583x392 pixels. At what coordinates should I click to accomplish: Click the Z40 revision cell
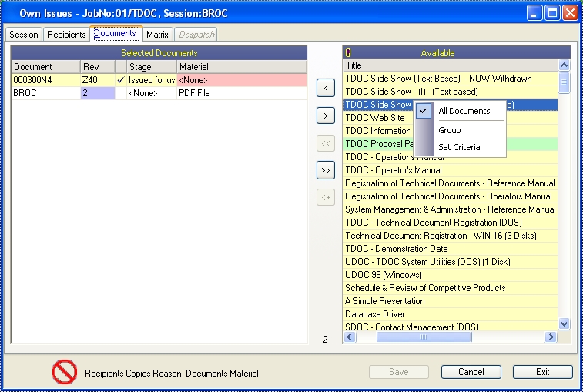point(97,80)
